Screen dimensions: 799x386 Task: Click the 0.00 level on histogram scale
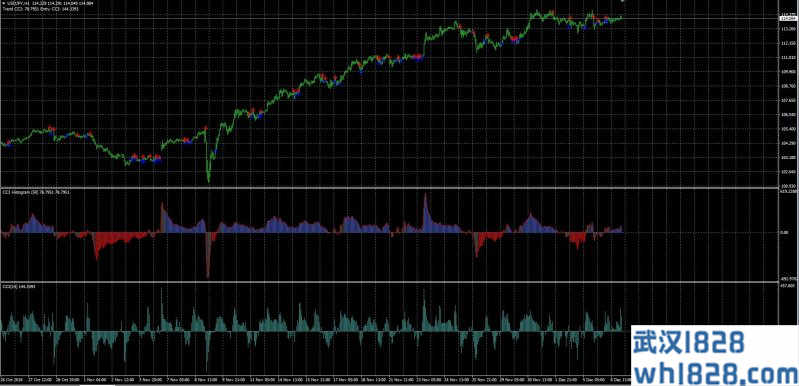(785, 233)
